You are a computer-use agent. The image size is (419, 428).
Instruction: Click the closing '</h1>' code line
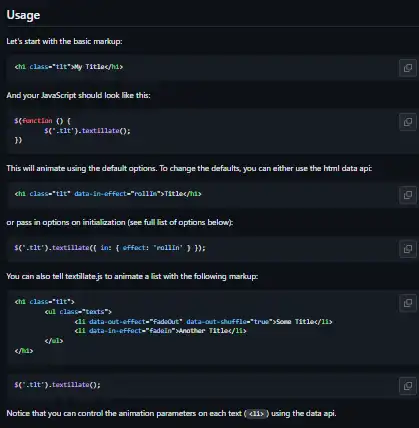24,351
